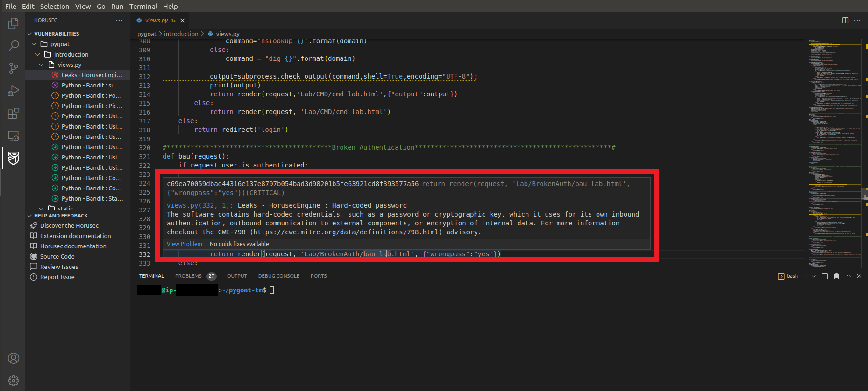Switch to the DEBUG CONSOLE tab
This screenshot has width=868, height=391.
click(279, 276)
